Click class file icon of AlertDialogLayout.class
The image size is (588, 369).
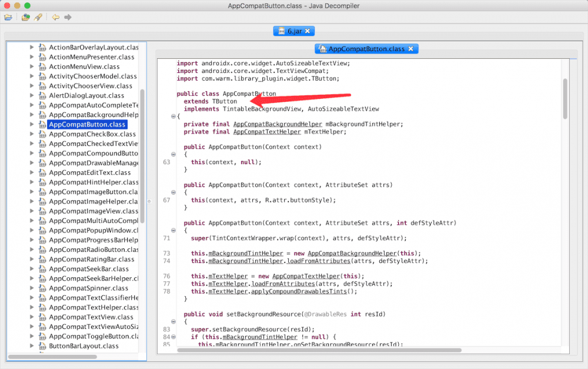click(42, 95)
